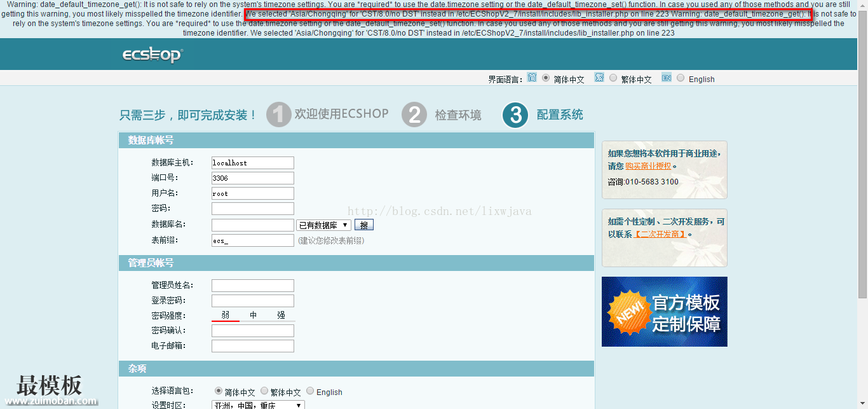
Task: Click the 中 password strength indicator
Action: click(253, 315)
